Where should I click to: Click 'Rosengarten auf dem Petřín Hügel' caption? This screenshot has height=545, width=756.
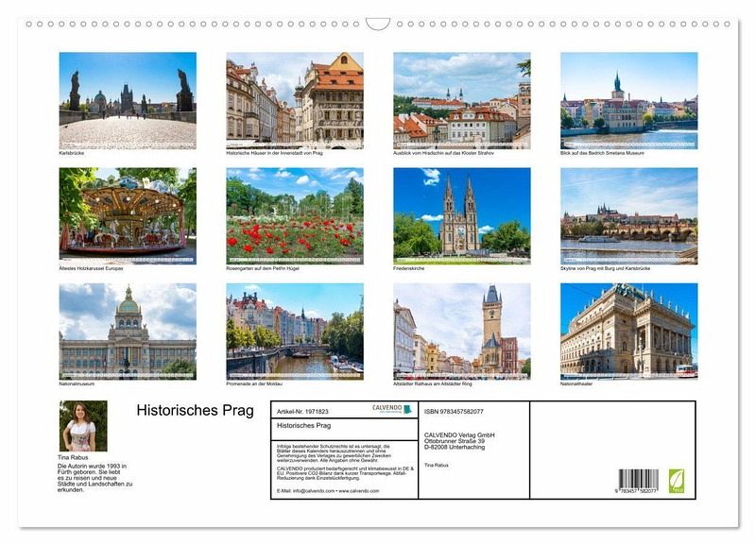tap(263, 268)
